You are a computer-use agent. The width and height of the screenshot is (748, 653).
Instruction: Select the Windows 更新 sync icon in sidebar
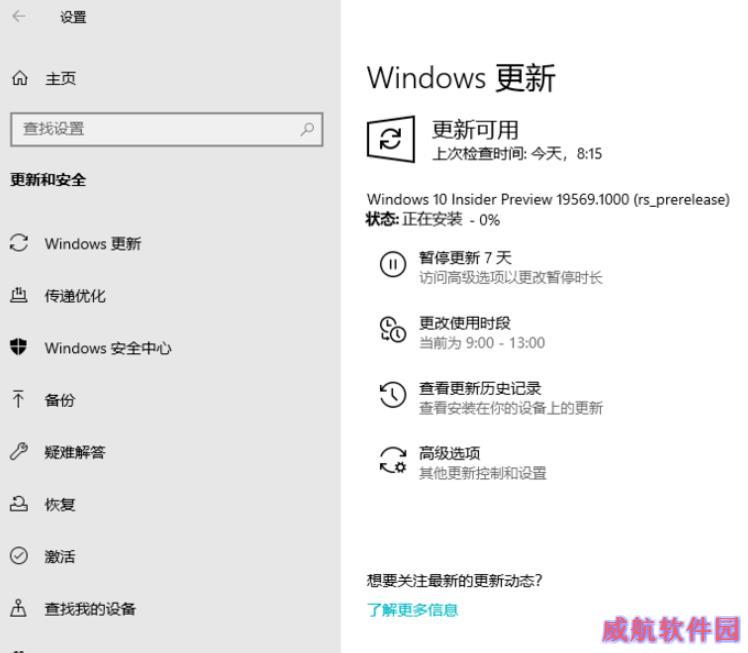point(19,243)
